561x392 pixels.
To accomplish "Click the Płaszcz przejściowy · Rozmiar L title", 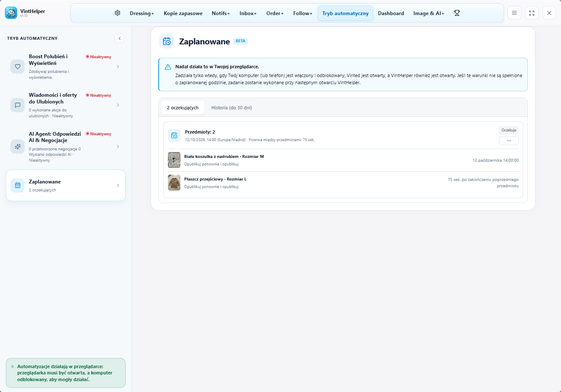I will tap(215, 179).
